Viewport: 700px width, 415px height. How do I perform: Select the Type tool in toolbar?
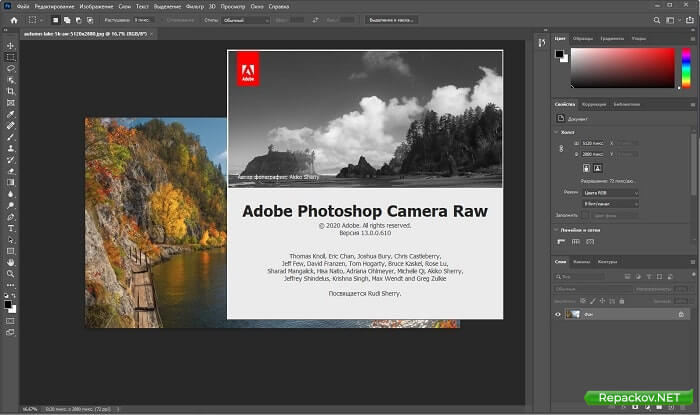(x=11, y=228)
